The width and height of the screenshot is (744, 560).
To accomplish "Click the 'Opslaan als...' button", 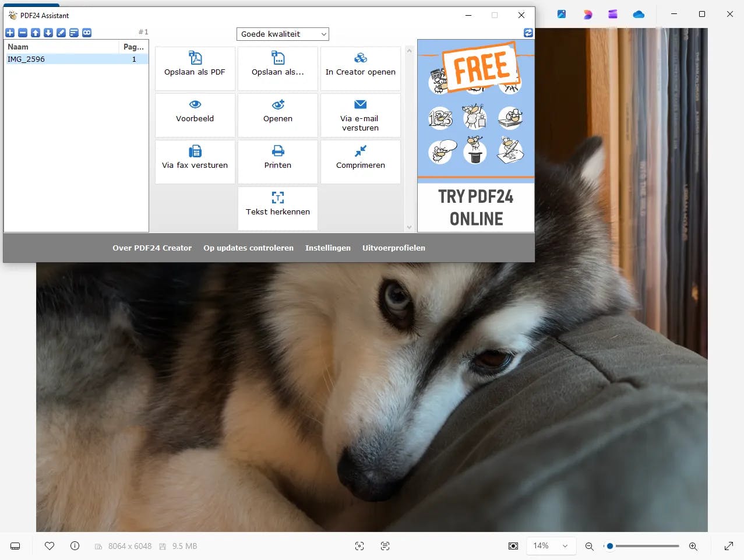I will point(278,69).
